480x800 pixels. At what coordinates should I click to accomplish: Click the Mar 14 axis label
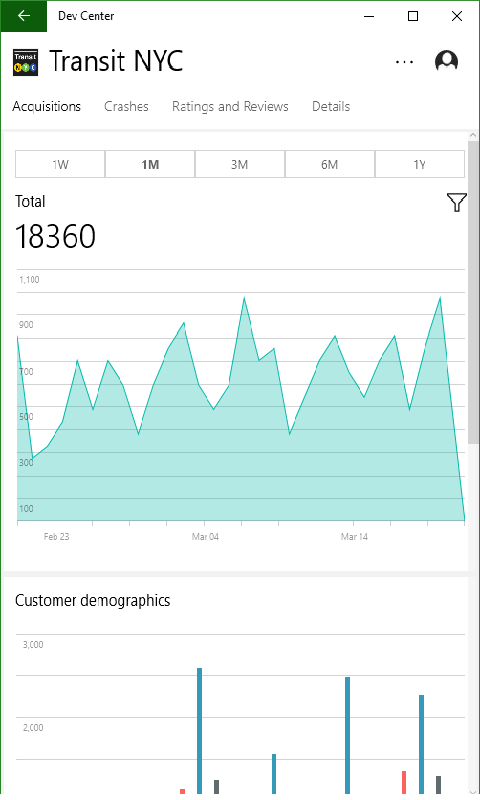tap(354, 537)
